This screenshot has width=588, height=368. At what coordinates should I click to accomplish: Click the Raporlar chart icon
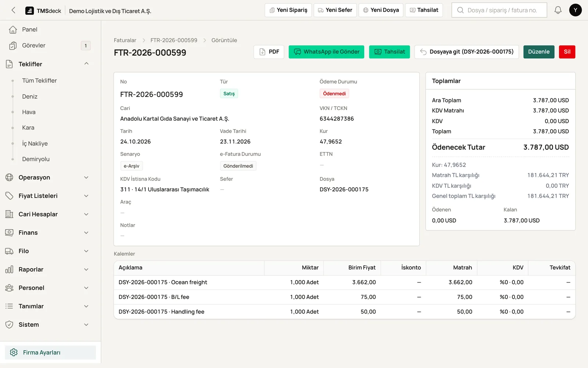coord(10,269)
